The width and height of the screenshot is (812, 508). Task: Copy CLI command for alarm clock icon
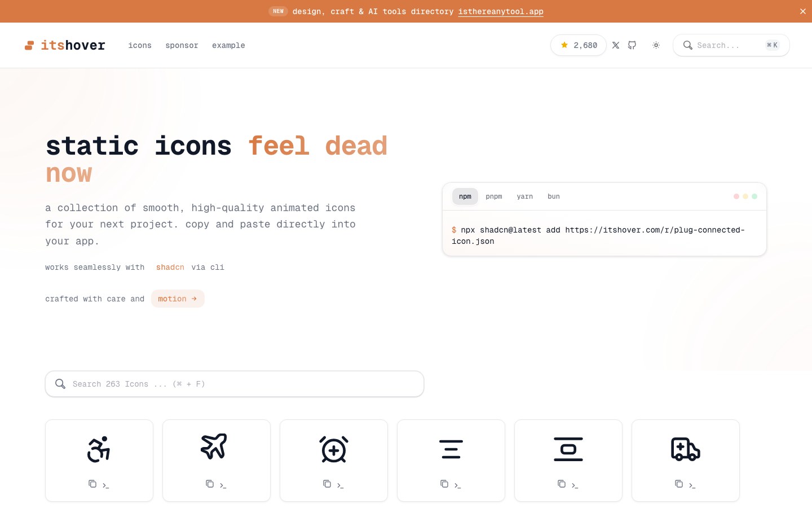(x=341, y=485)
